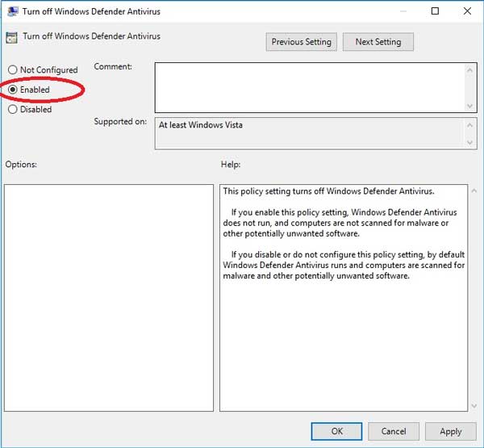This screenshot has height=448, width=484.
Task: Click the Options pane area label
Action: [x=21, y=165]
